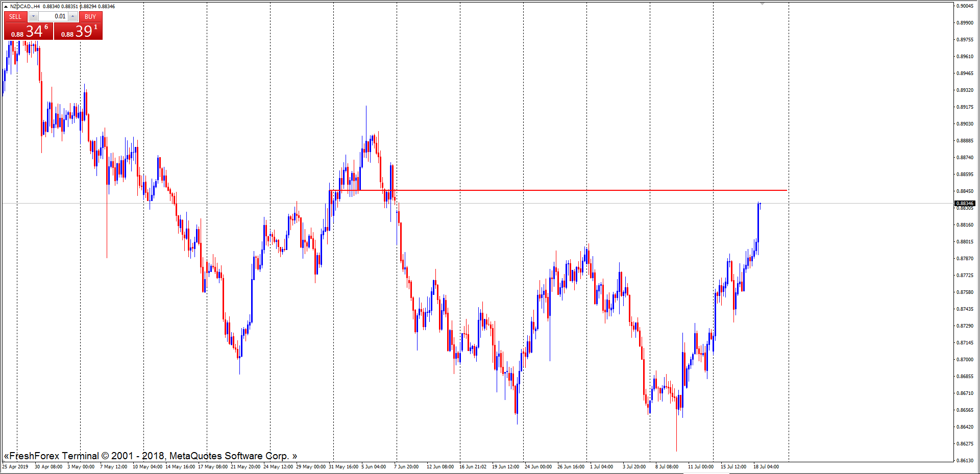
Task: Click the FreshForex Terminal copyright text
Action: pyautogui.click(x=151, y=456)
